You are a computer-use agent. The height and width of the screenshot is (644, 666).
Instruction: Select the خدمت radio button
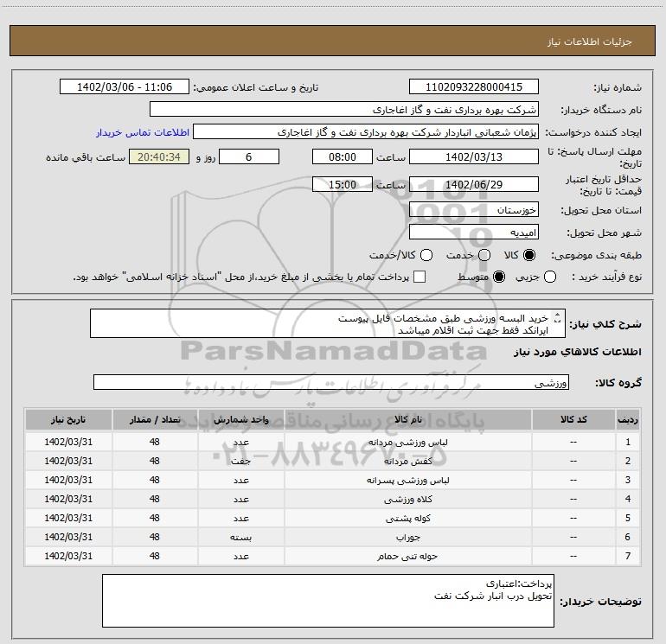tap(484, 255)
